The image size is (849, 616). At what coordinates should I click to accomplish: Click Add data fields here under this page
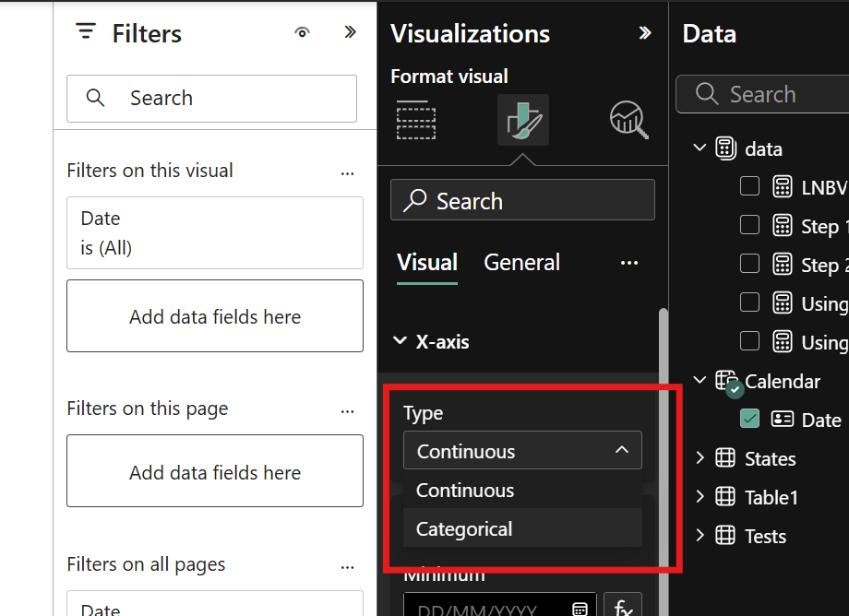[x=215, y=471]
